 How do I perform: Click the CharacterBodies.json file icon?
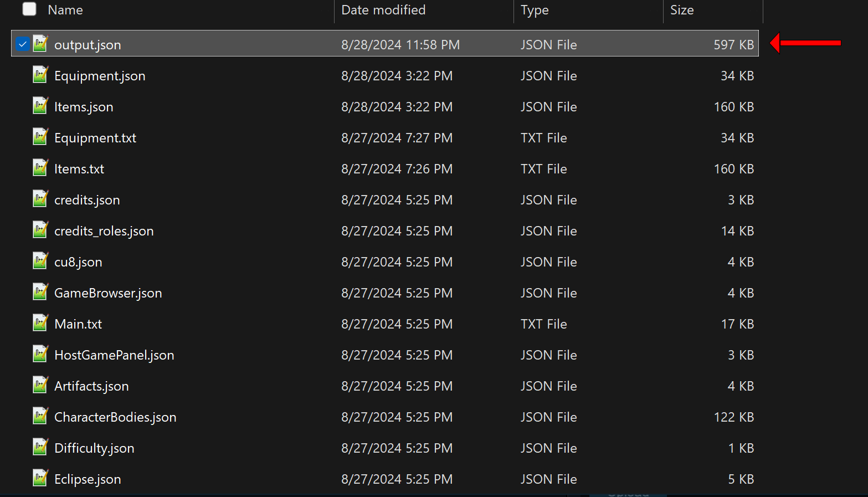tap(40, 416)
